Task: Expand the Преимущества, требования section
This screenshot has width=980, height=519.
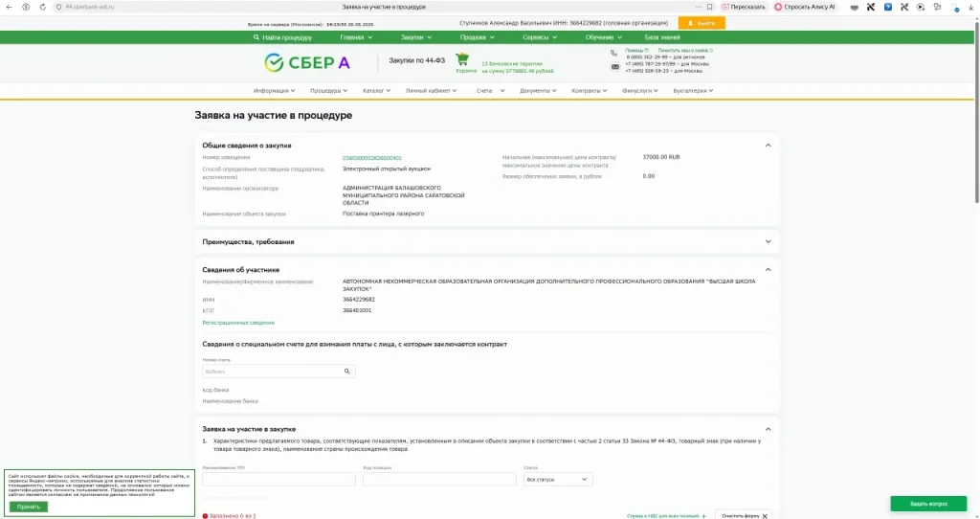Action: (x=768, y=241)
